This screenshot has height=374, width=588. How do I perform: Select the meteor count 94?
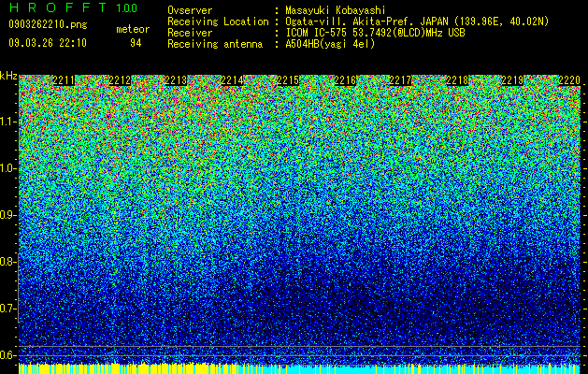click(136, 43)
